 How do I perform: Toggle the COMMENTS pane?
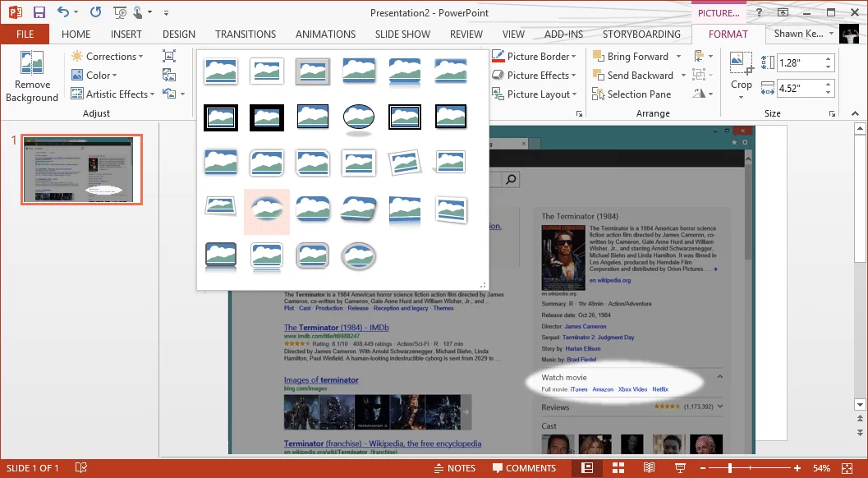524,468
